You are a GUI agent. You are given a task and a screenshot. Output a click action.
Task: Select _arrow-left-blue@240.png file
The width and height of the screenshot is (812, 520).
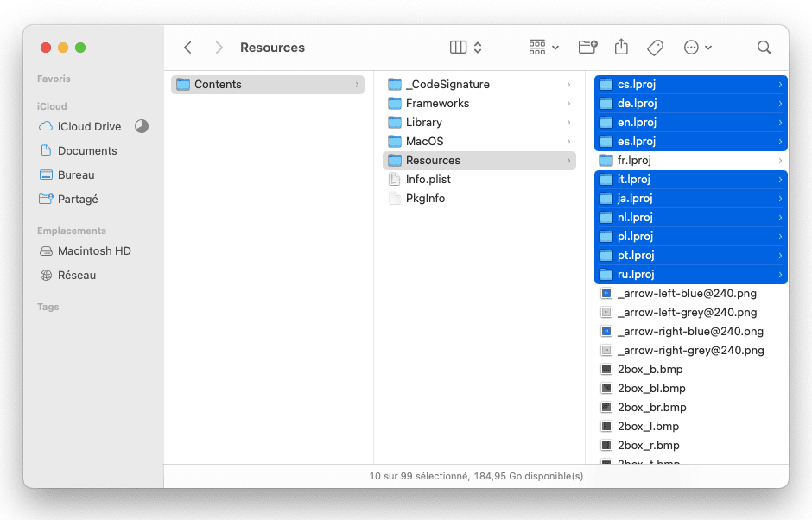(x=691, y=294)
